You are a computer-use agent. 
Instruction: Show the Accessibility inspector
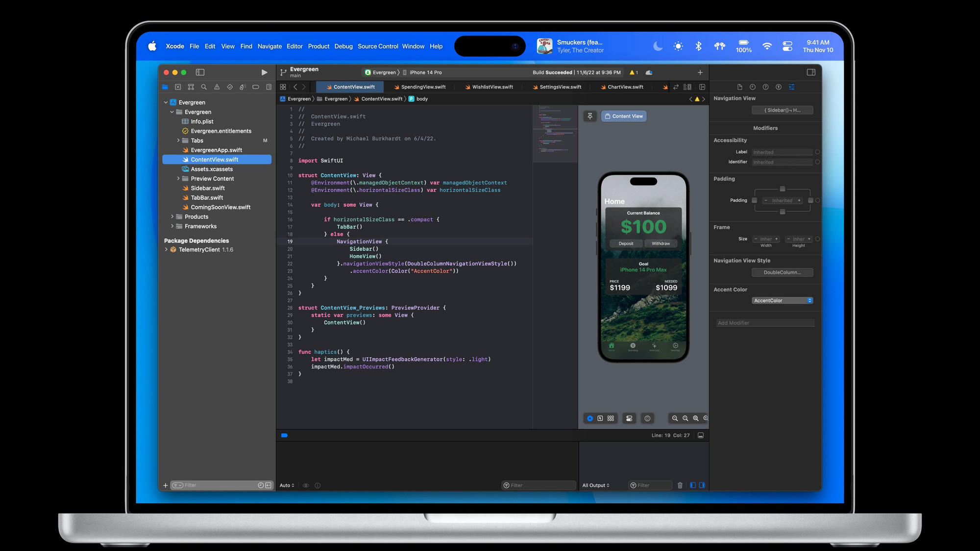tap(779, 87)
